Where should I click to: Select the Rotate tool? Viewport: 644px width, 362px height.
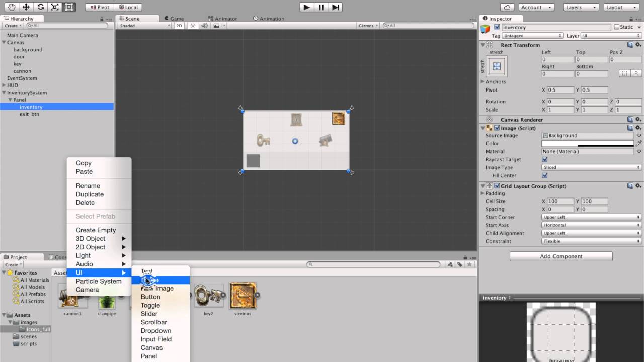pos(41,7)
